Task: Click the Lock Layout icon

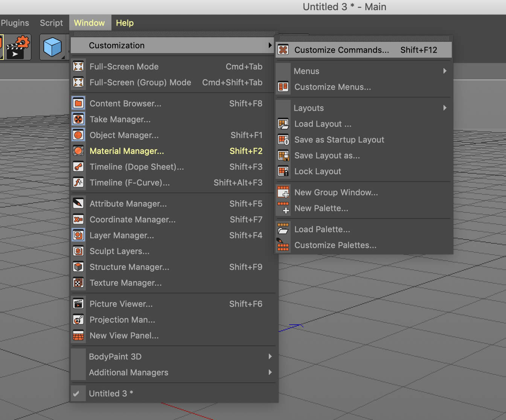Action: click(x=283, y=171)
